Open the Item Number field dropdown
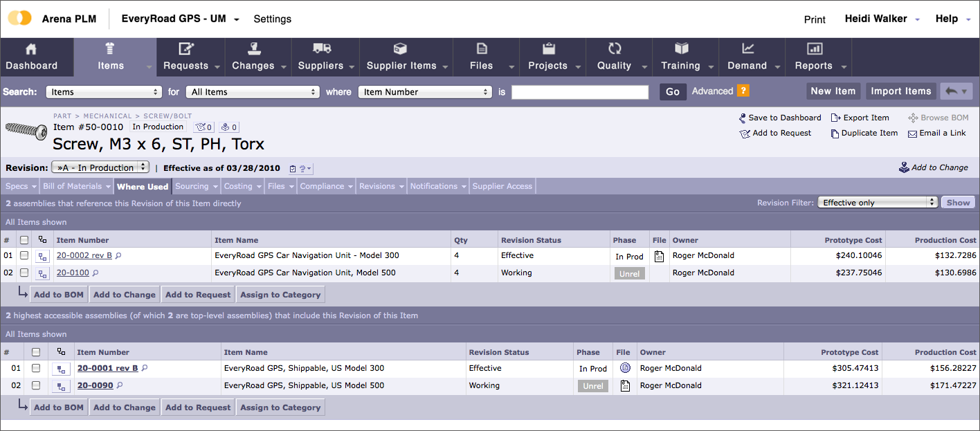Image resolution: width=980 pixels, height=431 pixels. (x=425, y=91)
